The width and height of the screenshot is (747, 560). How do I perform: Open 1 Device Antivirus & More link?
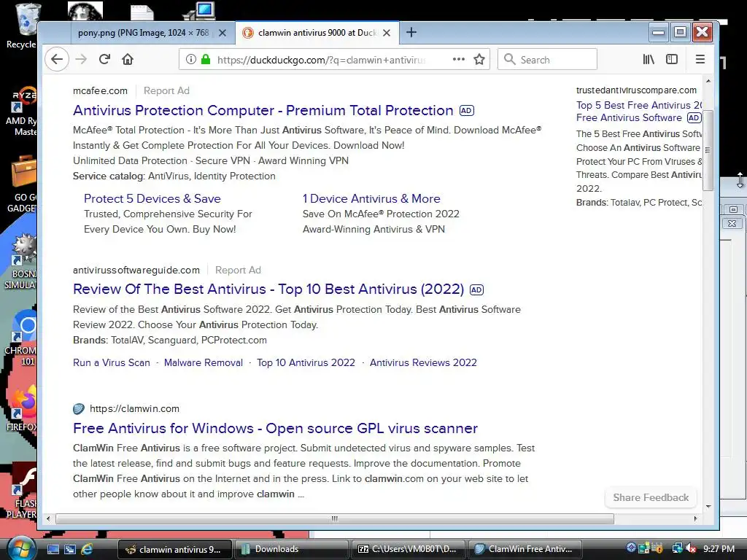click(371, 198)
